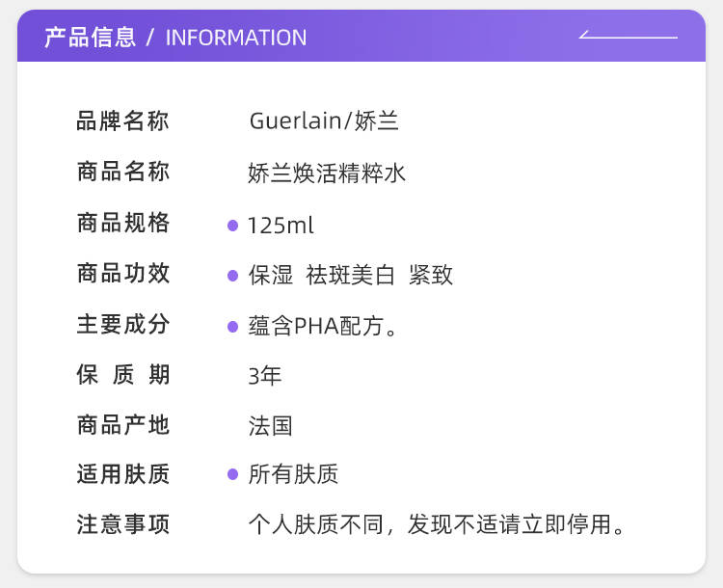Select the Guerlain/娇兰 brand value
Screen dimensions: 723x588
pos(324,121)
